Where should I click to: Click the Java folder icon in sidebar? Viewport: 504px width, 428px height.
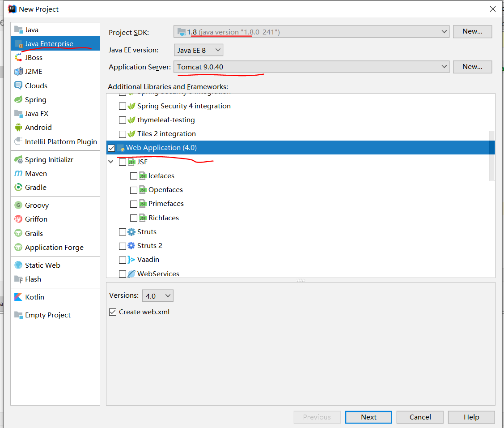click(18, 30)
